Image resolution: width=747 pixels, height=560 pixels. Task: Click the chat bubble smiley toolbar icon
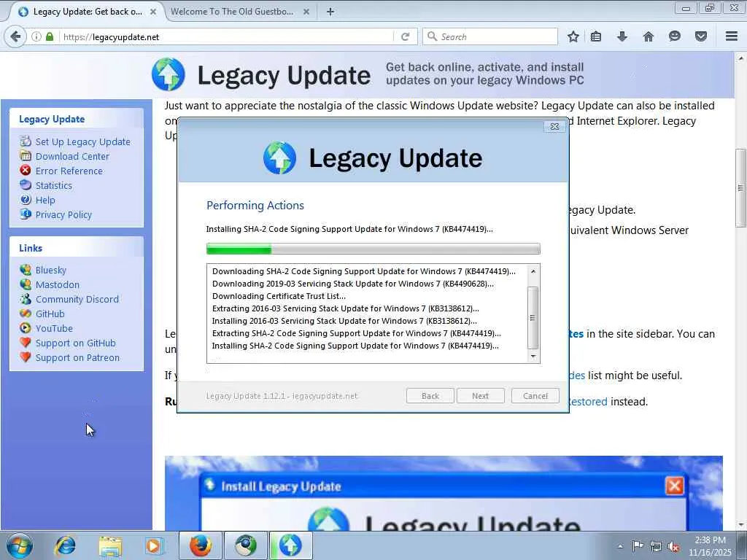click(x=675, y=36)
